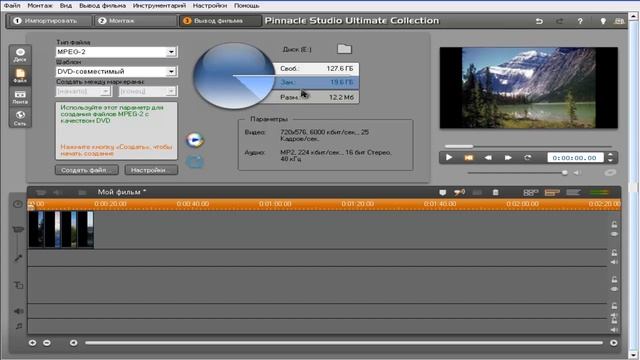Click the marker icon on timeline toolbar
Viewport: 640px width, 360px height.
[442, 192]
